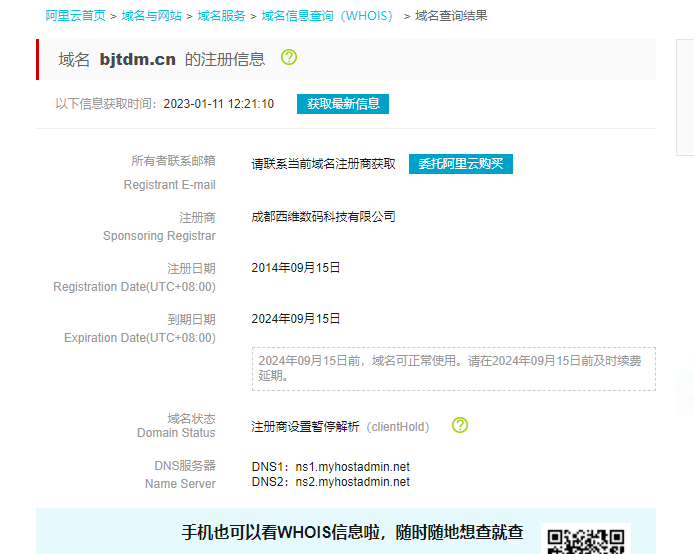Click 域名查询结果 breadcrumb text
The width and height of the screenshot is (694, 554).
coord(451,16)
